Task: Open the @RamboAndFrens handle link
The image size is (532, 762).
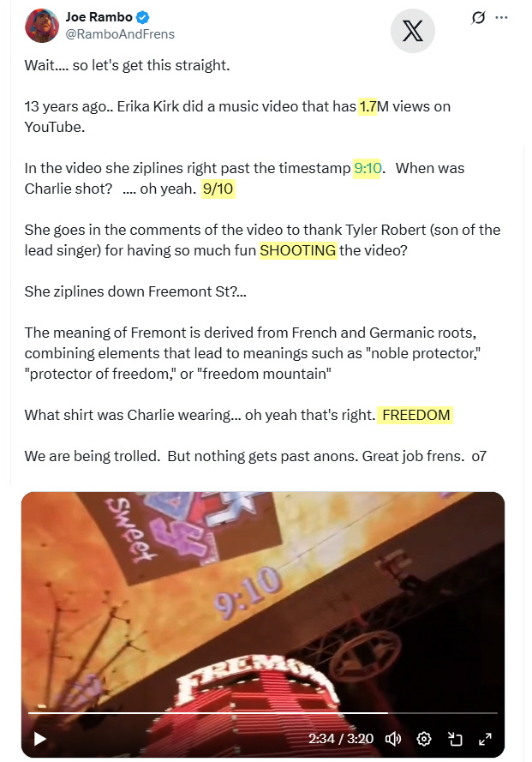Action: point(120,34)
